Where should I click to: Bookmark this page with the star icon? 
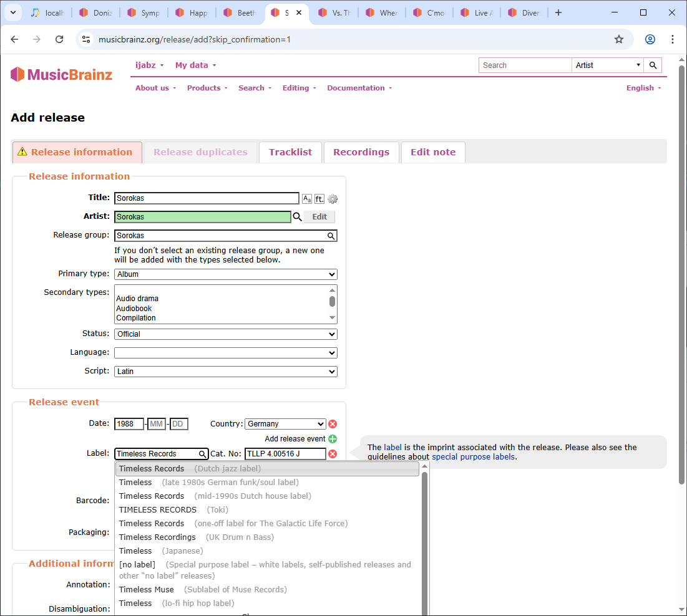point(618,39)
